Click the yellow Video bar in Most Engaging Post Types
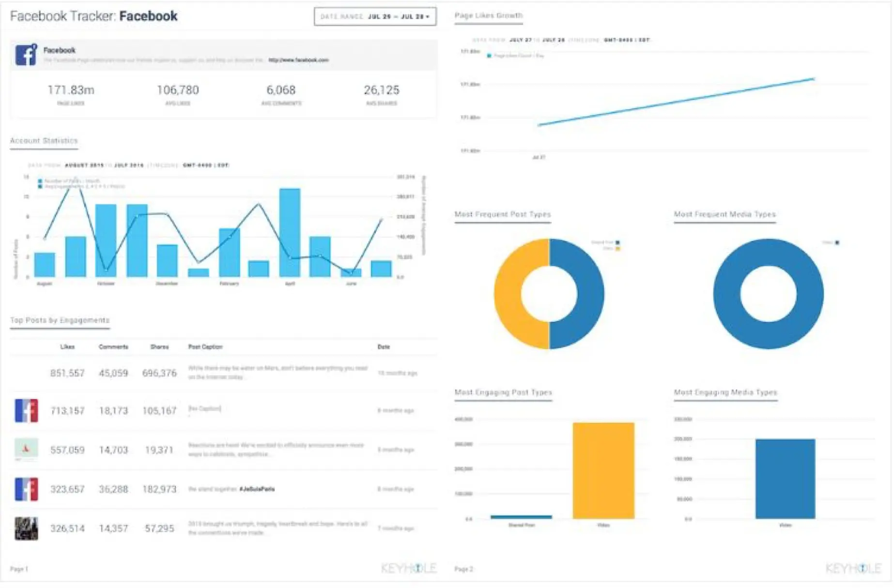894x588 pixels. [603, 470]
